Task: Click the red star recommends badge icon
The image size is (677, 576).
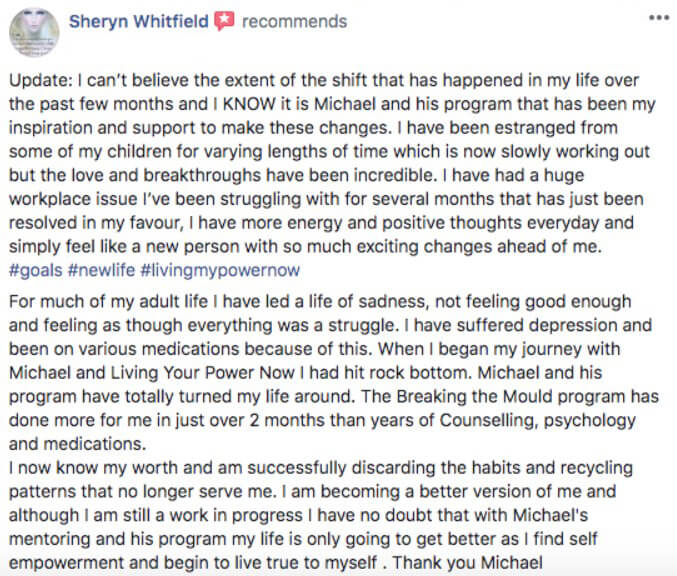Action: [225, 21]
